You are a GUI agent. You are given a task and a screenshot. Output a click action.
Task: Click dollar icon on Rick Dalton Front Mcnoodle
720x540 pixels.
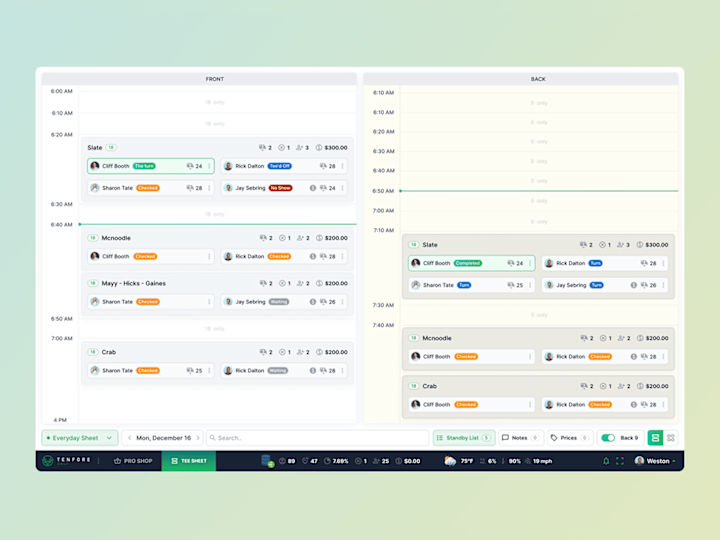coord(313,256)
